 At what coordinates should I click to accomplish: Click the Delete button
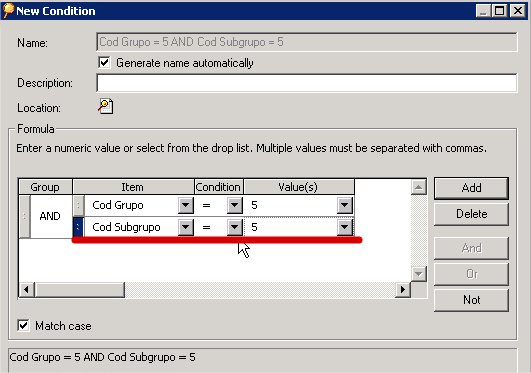point(471,214)
